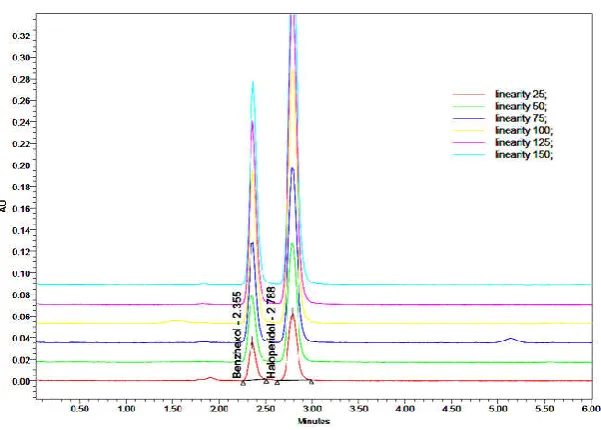Click the 0.10 y-axis tick label
The width and height of the screenshot is (601, 430).
coord(20,274)
